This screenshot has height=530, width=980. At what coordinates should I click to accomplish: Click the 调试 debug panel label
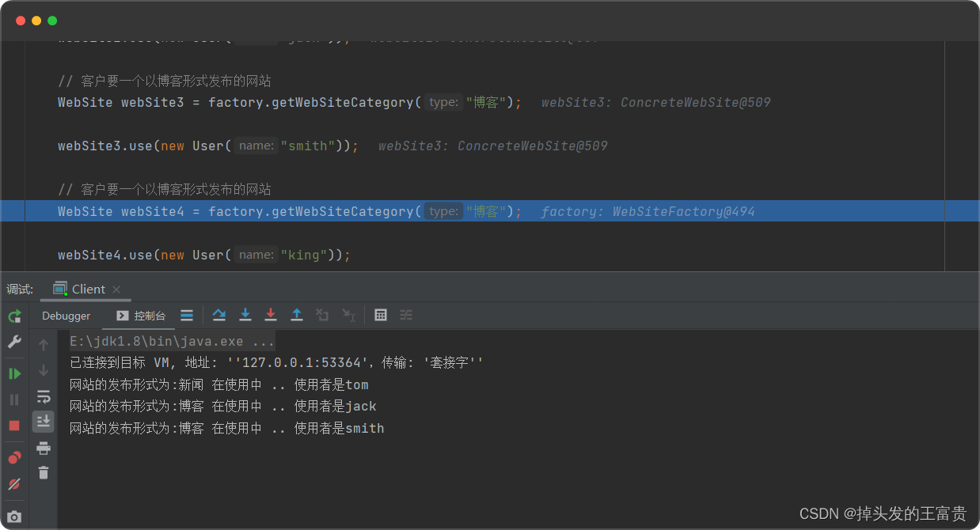point(20,290)
